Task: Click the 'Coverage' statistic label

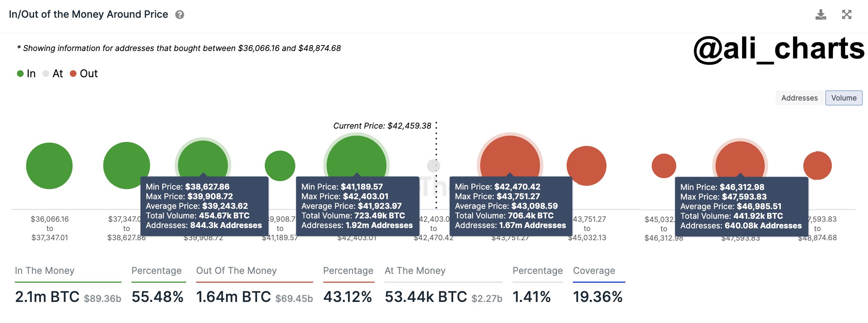Action: [x=594, y=271]
